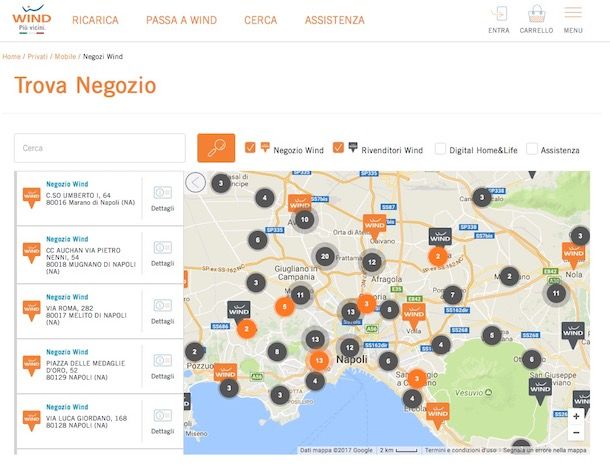Select the orange Wind pin near Ercolano
The image size is (610, 471).
pyautogui.click(x=438, y=416)
